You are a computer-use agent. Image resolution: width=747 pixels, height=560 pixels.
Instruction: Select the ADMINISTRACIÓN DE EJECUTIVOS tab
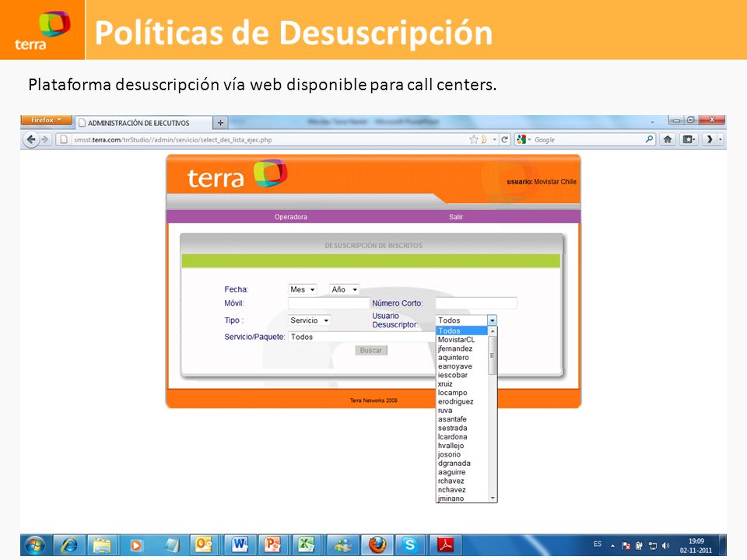143,123
